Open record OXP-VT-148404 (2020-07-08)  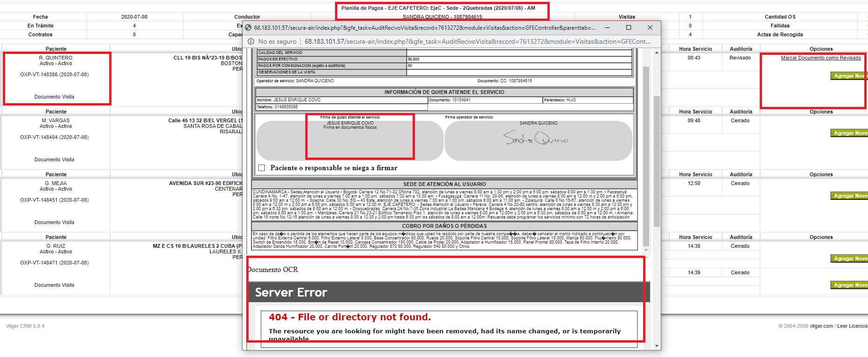coord(54,137)
